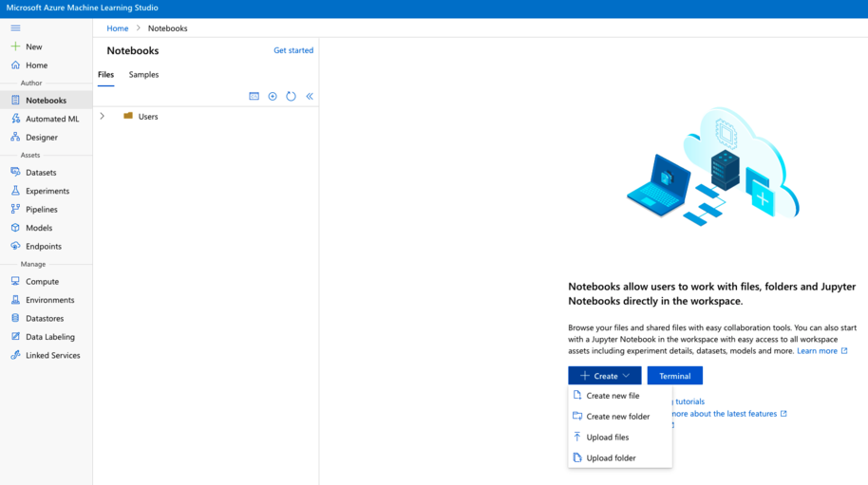This screenshot has height=485, width=868.
Task: Open the terminal icon in the Files toolbar
Action: (254, 96)
